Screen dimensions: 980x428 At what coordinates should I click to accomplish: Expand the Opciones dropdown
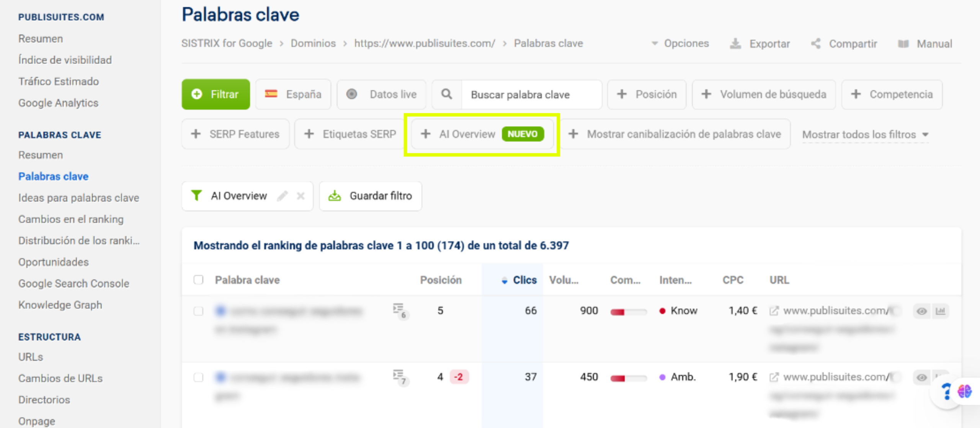click(680, 44)
